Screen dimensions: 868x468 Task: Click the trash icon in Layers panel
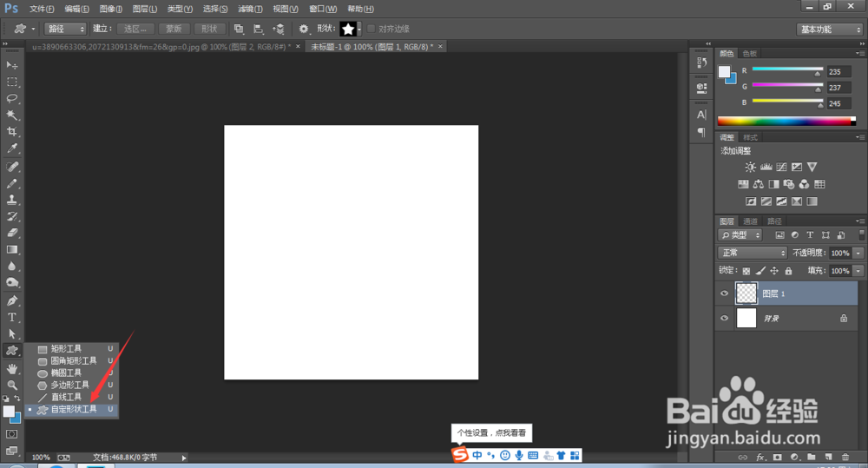(x=845, y=457)
